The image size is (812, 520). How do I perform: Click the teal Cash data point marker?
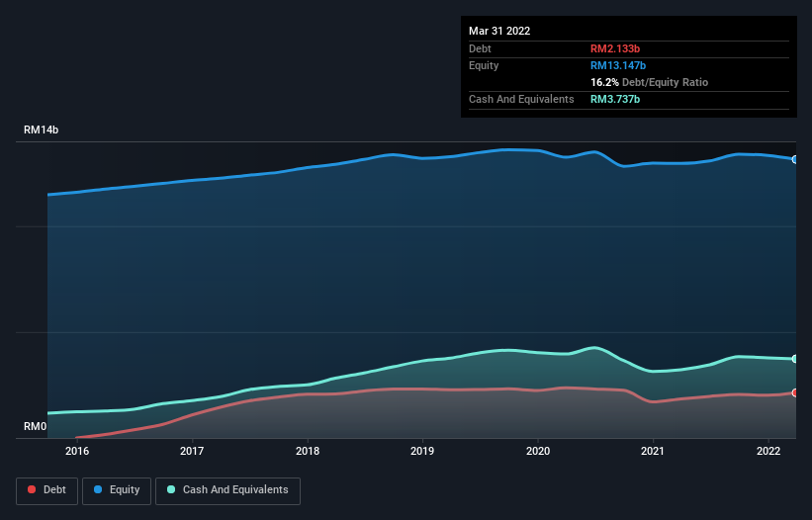[795, 359]
